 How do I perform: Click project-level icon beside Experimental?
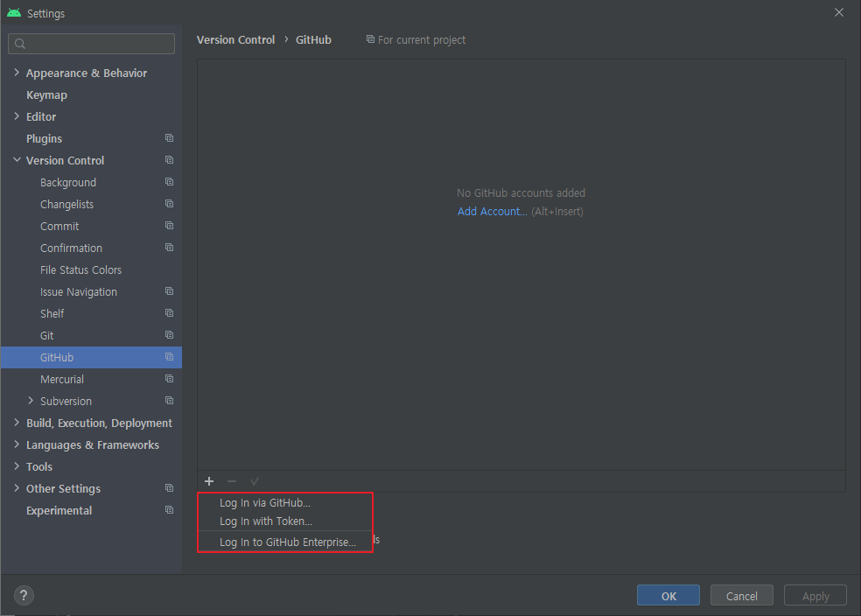169,511
